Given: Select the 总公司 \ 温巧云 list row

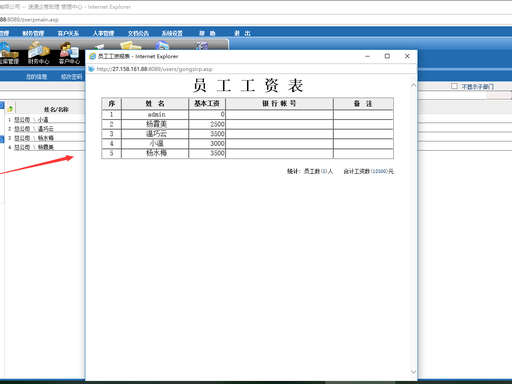Looking at the screenshot, I should 45,129.
